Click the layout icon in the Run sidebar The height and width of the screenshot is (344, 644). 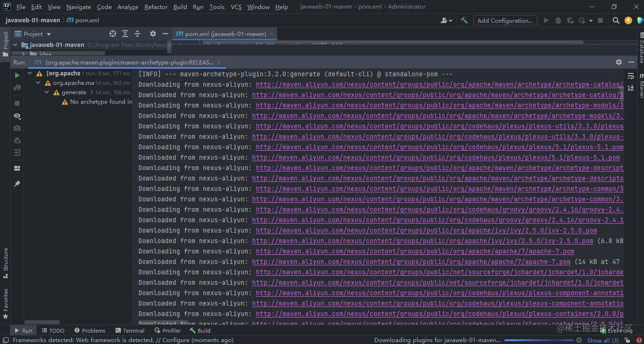(x=17, y=168)
